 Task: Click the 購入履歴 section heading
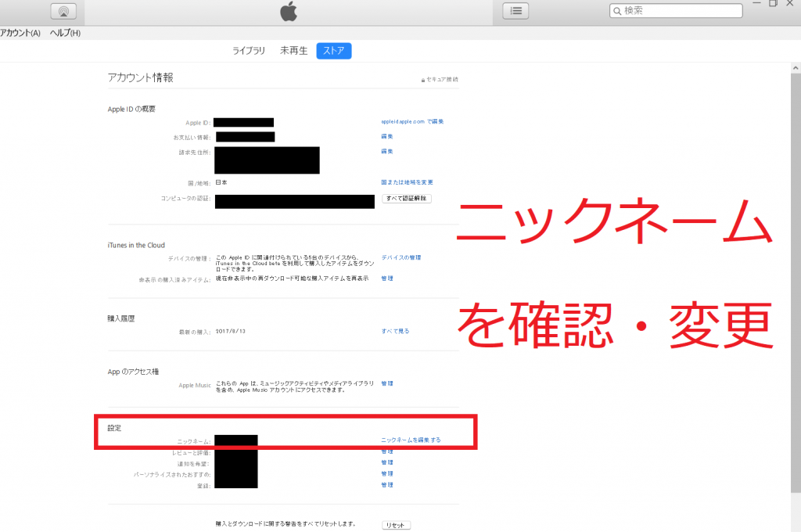[x=121, y=319]
